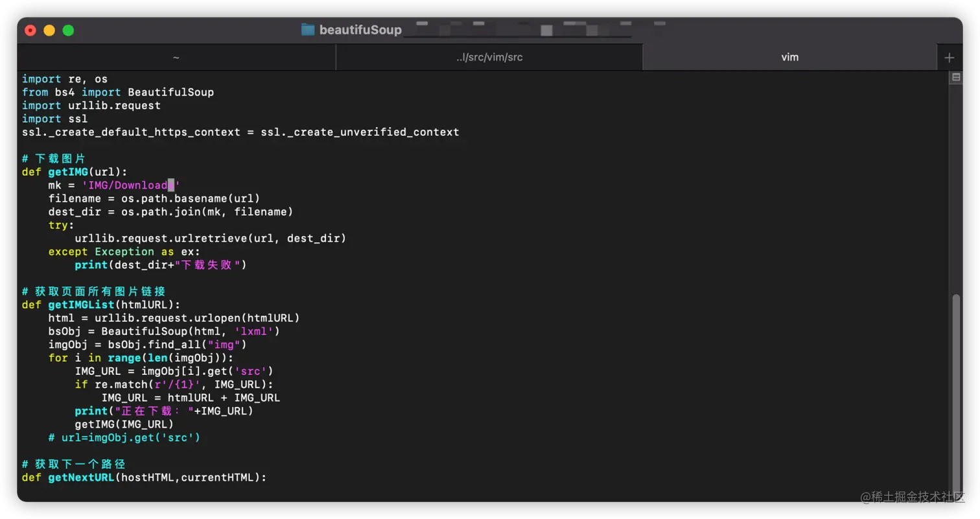Click the comment '# 下载图片'
Image resolution: width=980 pixels, height=519 pixels.
tap(54, 158)
